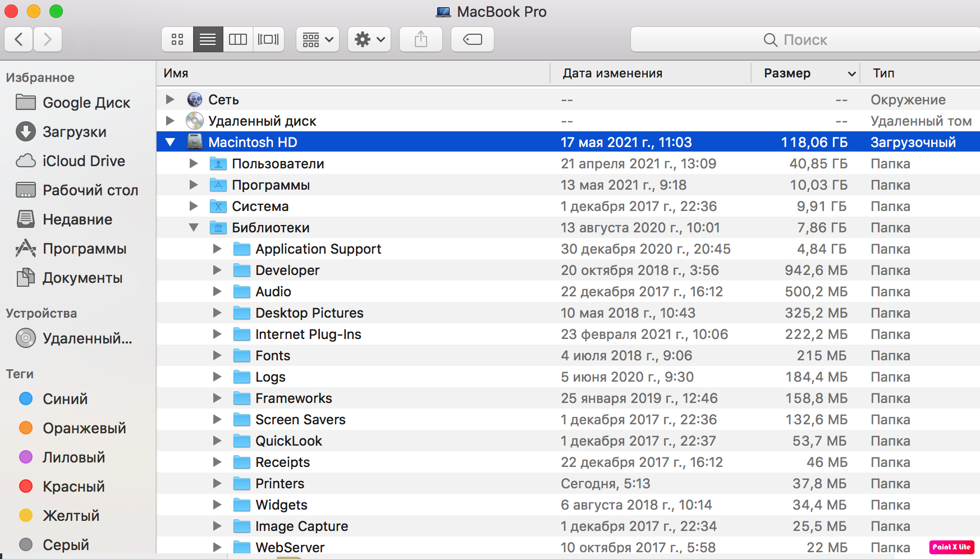Expand the Developer folder
This screenshot has height=559, width=980.
217,270
